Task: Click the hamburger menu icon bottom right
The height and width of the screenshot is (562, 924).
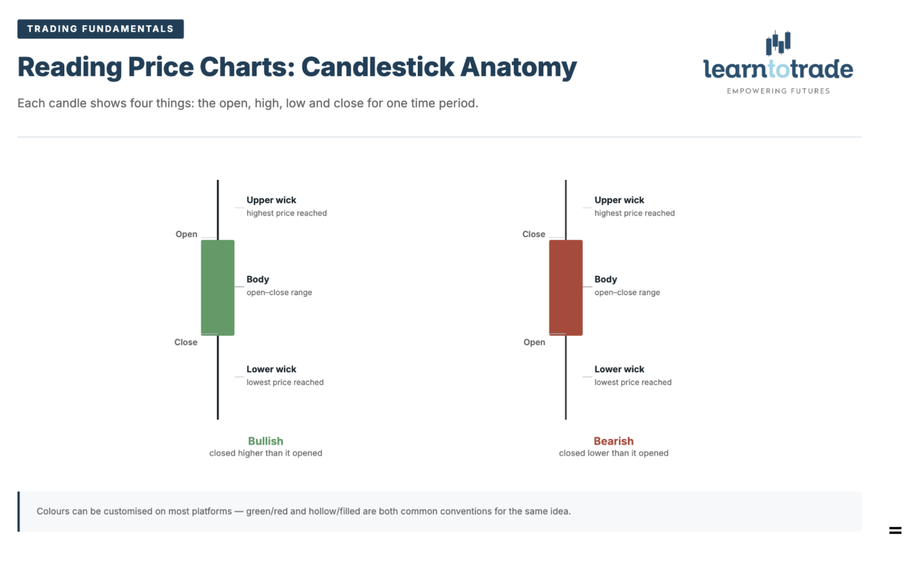Action: point(895,530)
